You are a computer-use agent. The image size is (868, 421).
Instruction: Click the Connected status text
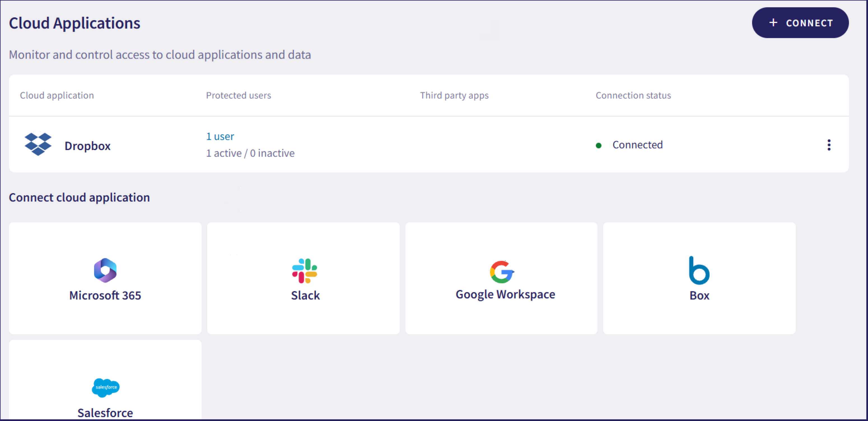pyautogui.click(x=637, y=145)
